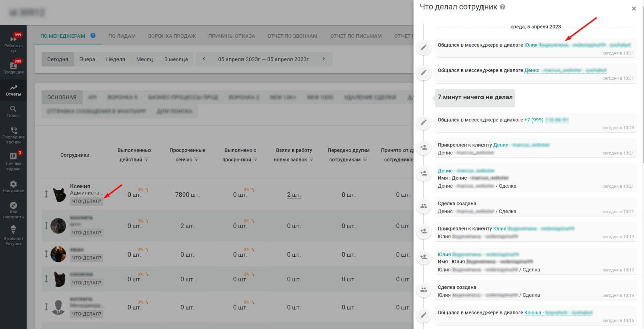Select the Неделя period button

click(x=115, y=59)
